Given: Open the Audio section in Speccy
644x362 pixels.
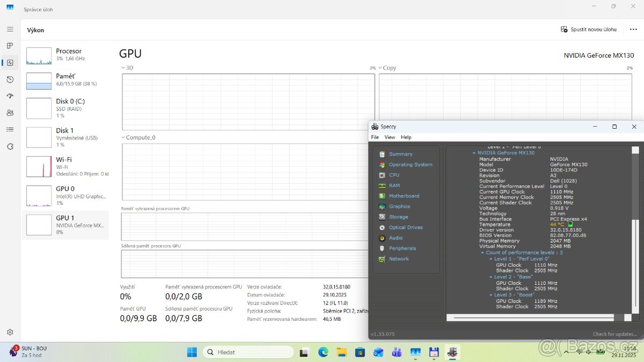Looking at the screenshot, I should pyautogui.click(x=394, y=238).
